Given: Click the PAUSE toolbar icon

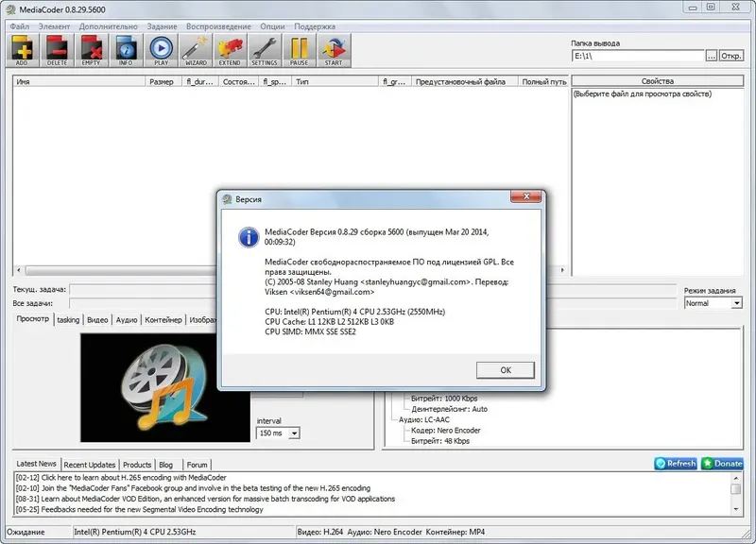Looking at the screenshot, I should point(299,50).
